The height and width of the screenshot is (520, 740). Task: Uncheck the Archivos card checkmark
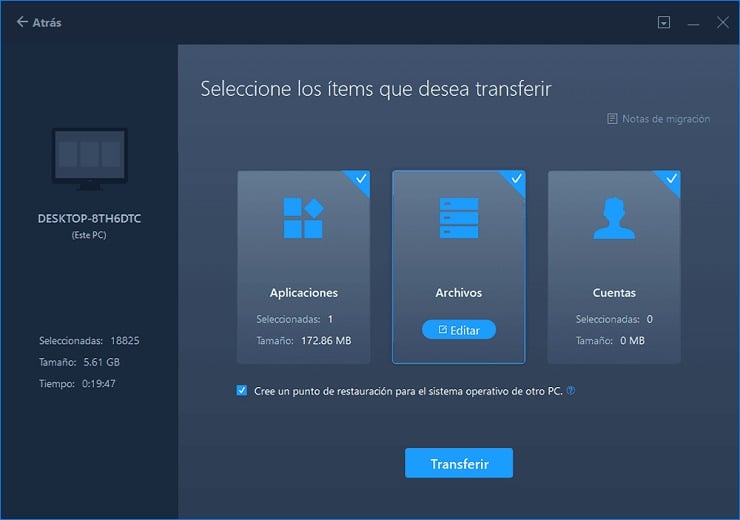click(x=516, y=179)
